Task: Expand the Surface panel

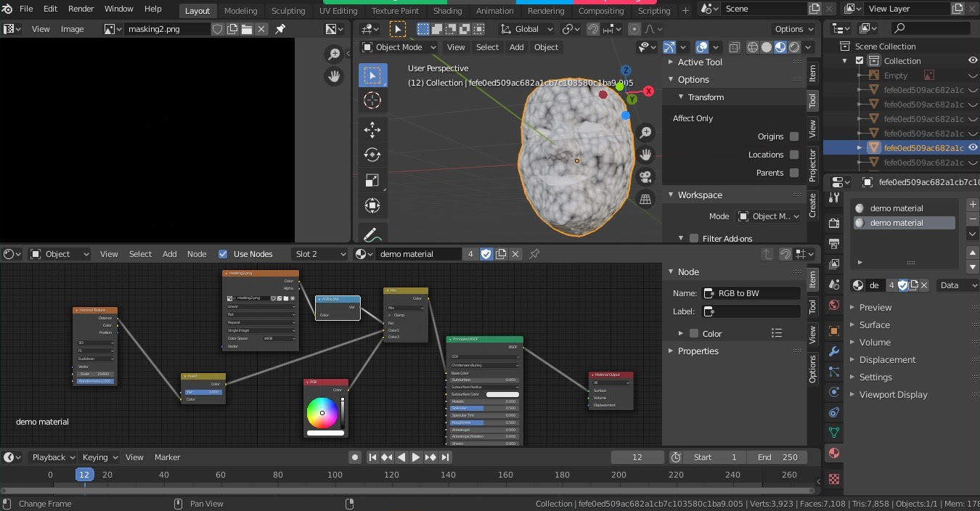Action: click(x=874, y=325)
